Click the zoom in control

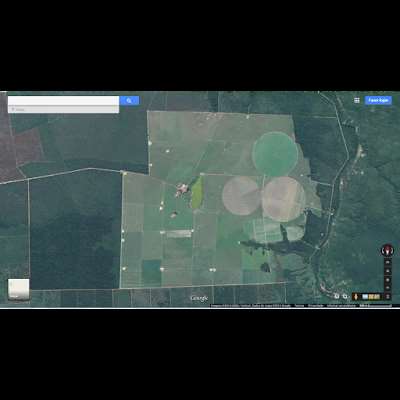pos(387,280)
